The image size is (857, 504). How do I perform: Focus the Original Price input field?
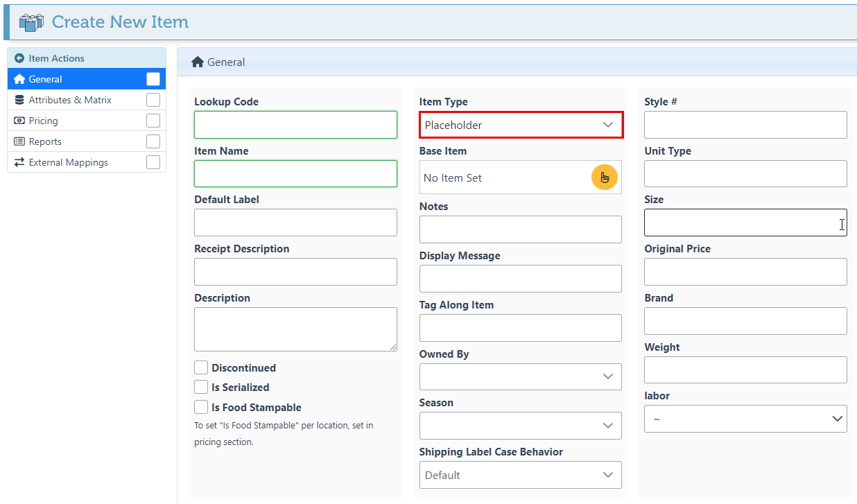click(x=745, y=272)
